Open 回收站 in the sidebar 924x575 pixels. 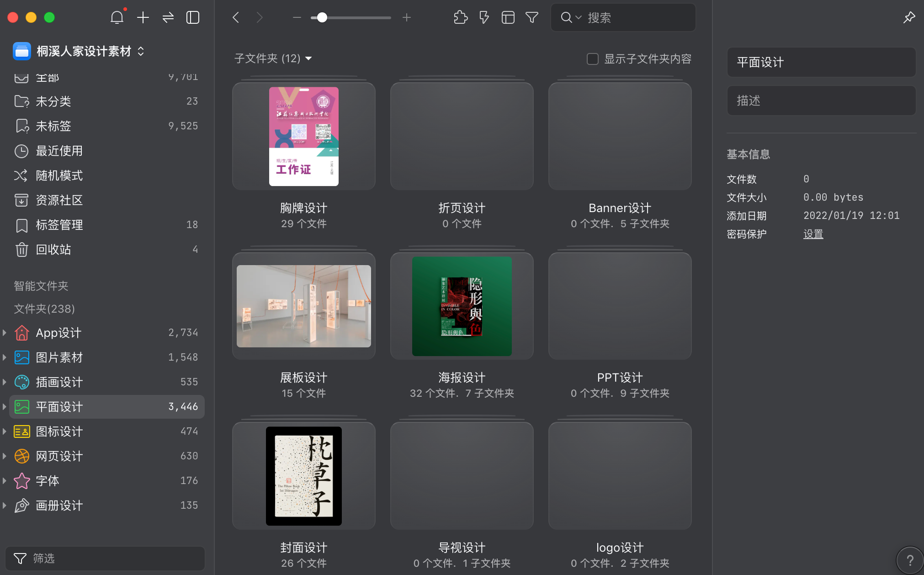point(53,250)
